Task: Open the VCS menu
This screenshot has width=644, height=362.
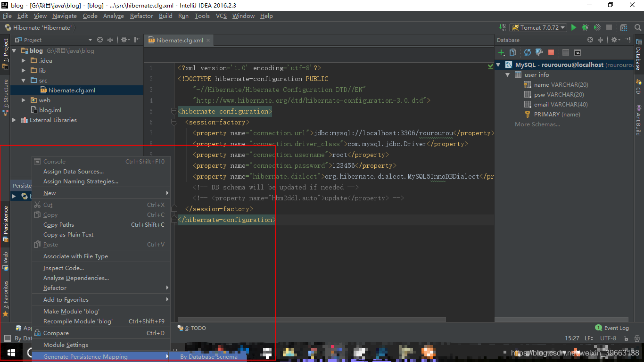Action: click(221, 16)
